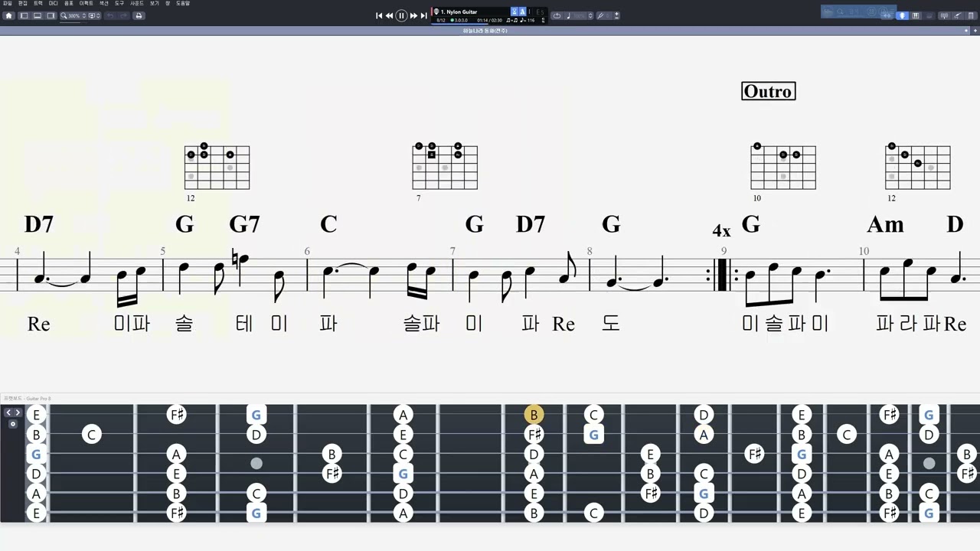The width and height of the screenshot is (980, 551).
Task: Select the Am chord name in bar 10
Action: [885, 224]
